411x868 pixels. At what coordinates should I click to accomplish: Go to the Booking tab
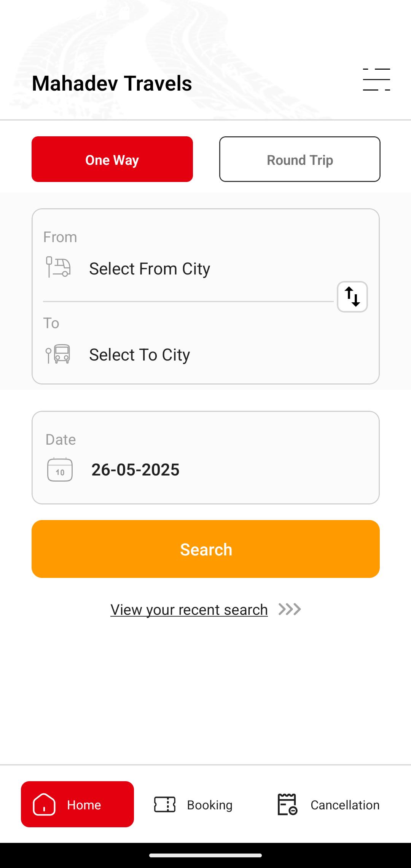pos(209,805)
